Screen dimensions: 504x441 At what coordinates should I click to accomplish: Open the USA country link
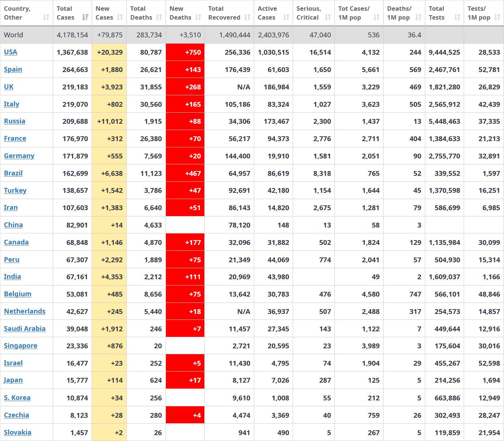[x=11, y=52]
